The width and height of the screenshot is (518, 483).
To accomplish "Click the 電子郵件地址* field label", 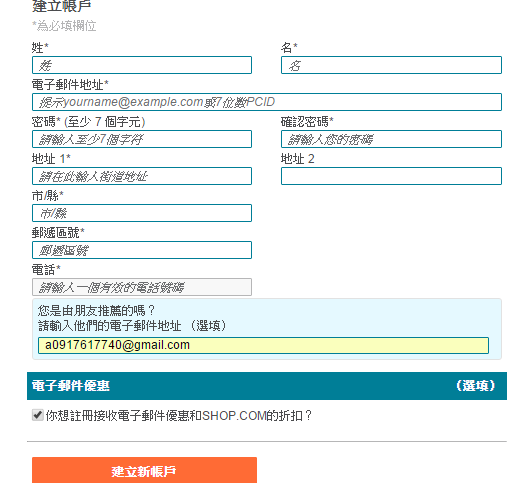I will [x=70, y=85].
